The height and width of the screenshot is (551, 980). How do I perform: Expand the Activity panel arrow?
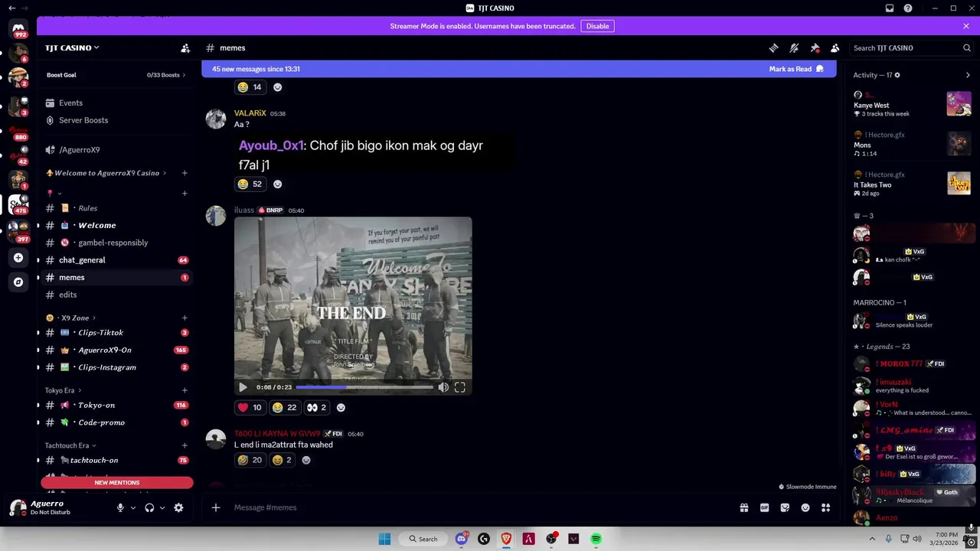(x=968, y=75)
